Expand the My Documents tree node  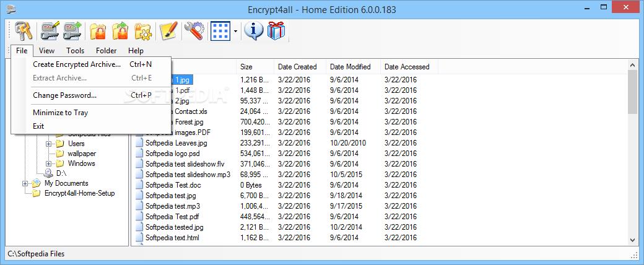[x=25, y=183]
